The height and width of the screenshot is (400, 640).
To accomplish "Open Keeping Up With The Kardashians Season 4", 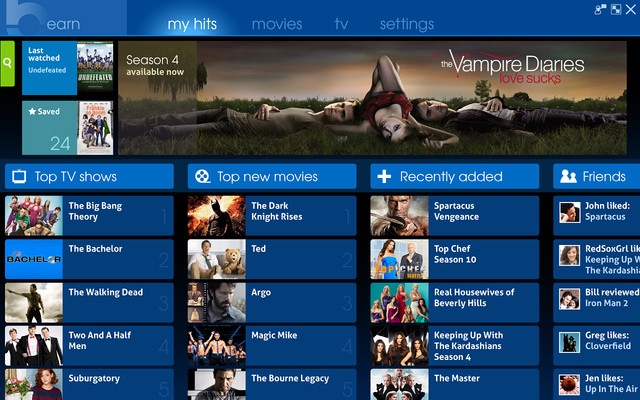I will (455, 346).
